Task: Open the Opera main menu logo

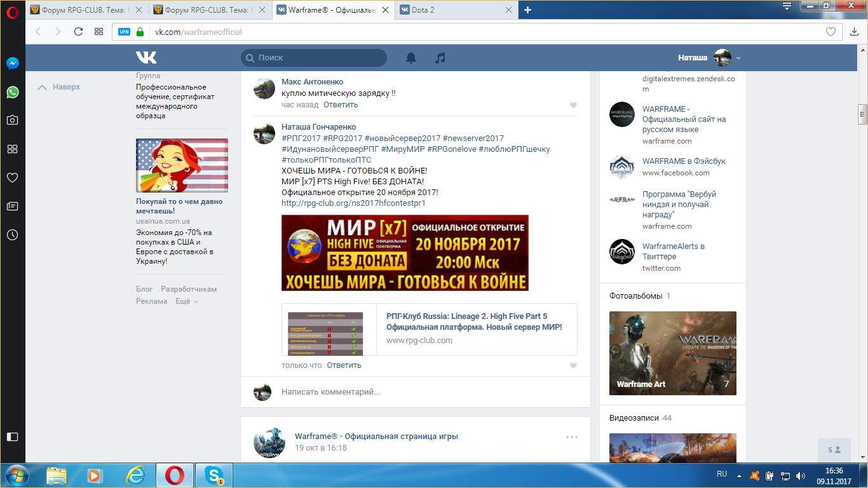Action: 12,13
